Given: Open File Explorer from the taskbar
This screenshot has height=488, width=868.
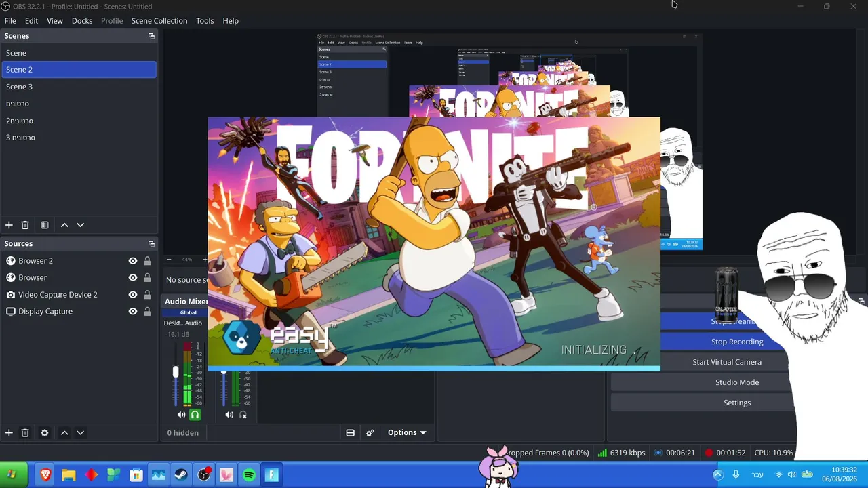Looking at the screenshot, I should pos(68,475).
